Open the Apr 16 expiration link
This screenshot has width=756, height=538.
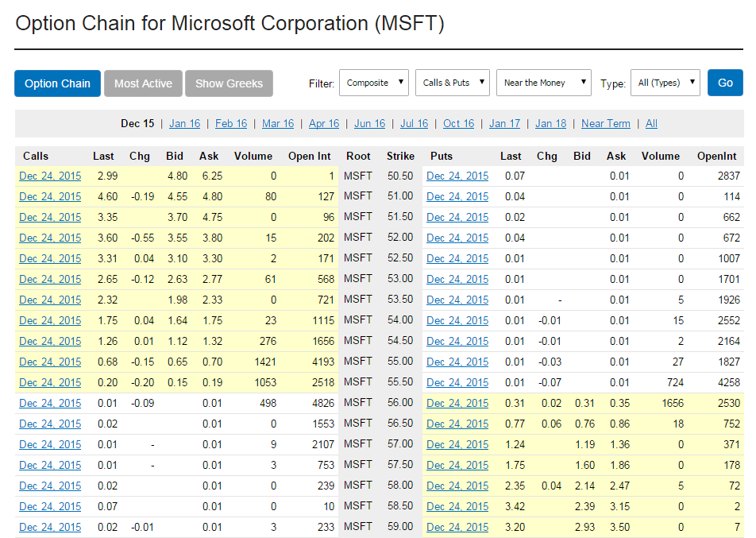point(324,123)
